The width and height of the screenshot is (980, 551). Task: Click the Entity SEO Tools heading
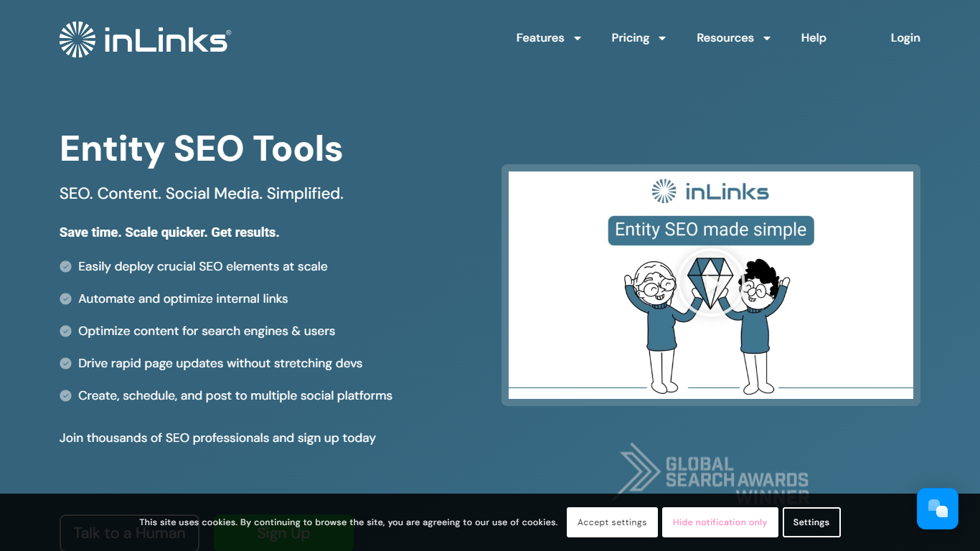(201, 149)
